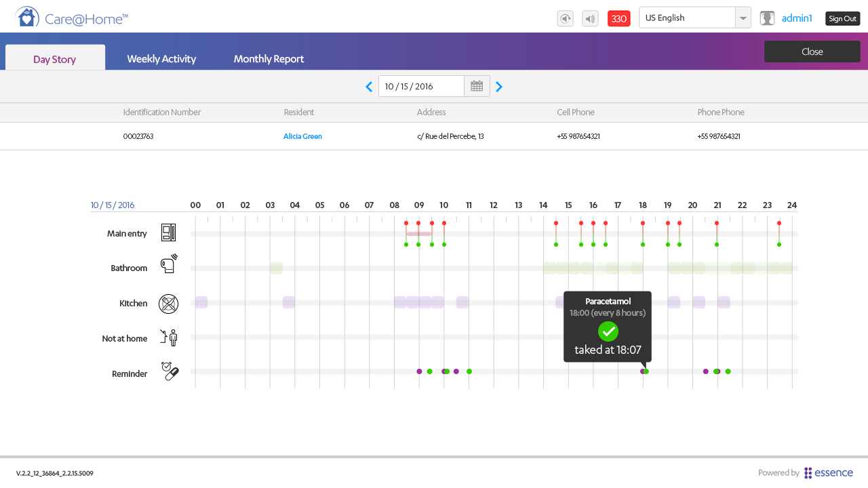This screenshot has height=488, width=868.
Task: Click the speaker icon with circular arrow
Action: pos(566,18)
